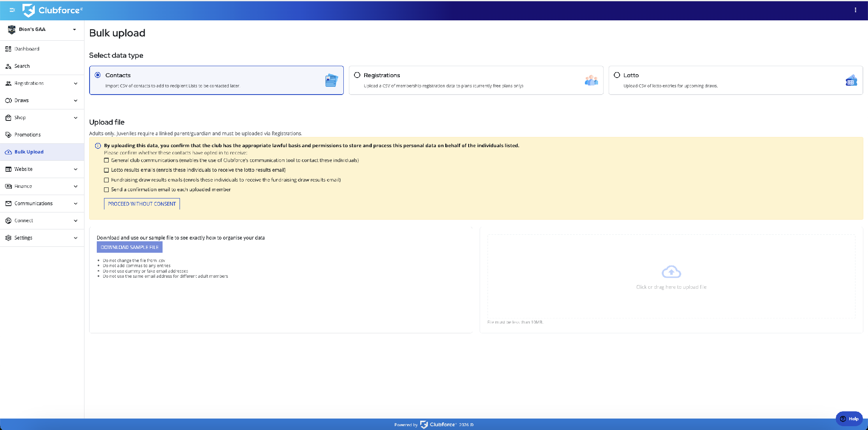Click the Clubforce logo in header
This screenshot has height=430, width=868.
[x=52, y=10]
